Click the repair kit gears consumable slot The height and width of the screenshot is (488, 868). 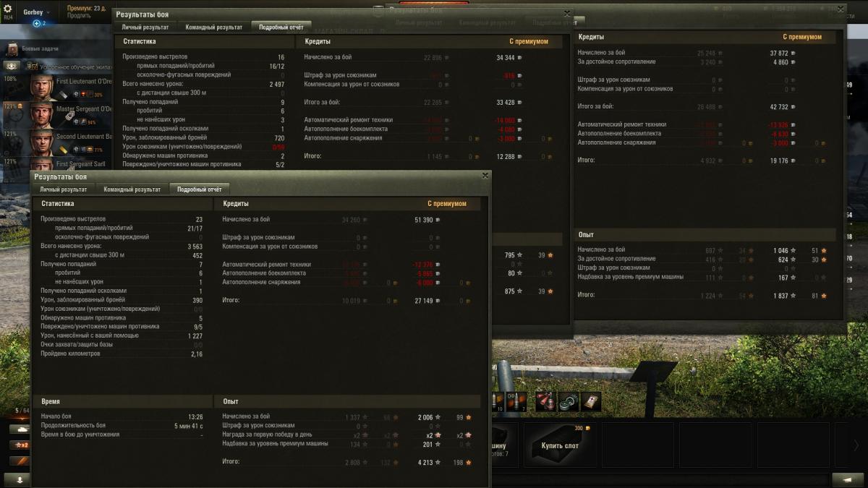pyautogui.click(x=569, y=402)
